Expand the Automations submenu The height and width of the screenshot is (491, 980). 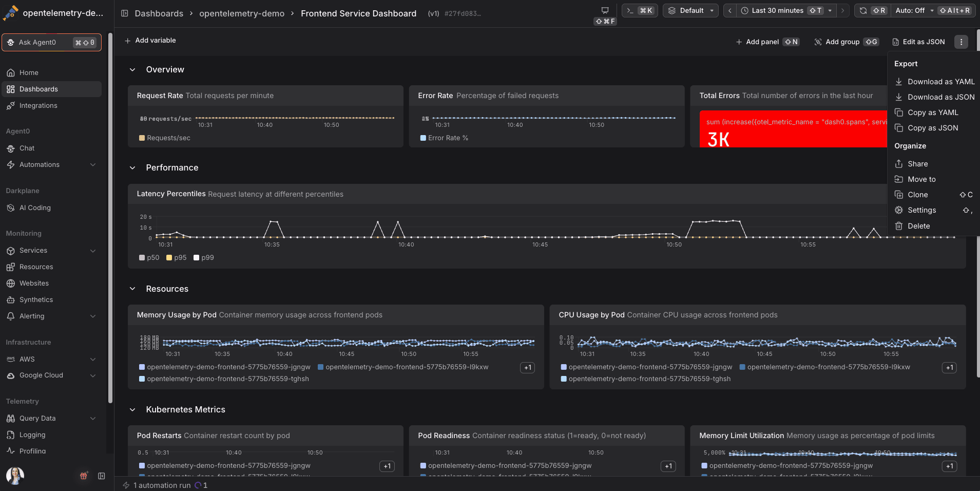pyautogui.click(x=93, y=164)
